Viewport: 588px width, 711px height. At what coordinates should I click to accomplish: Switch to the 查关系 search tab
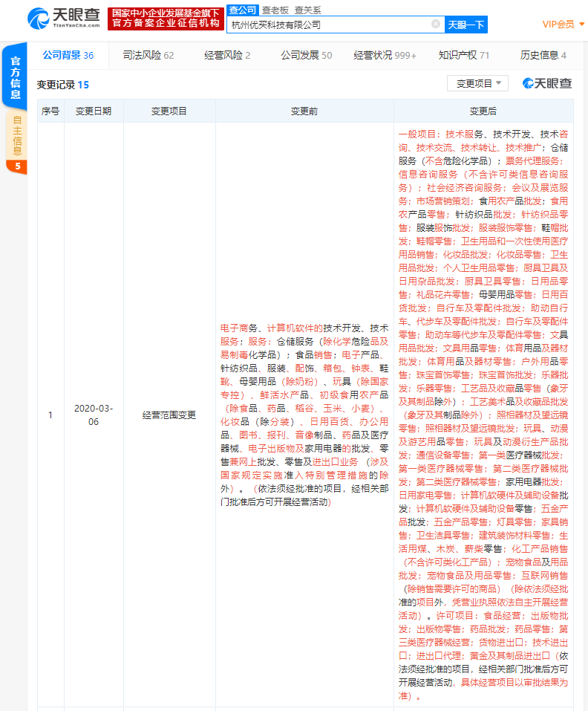(x=307, y=10)
